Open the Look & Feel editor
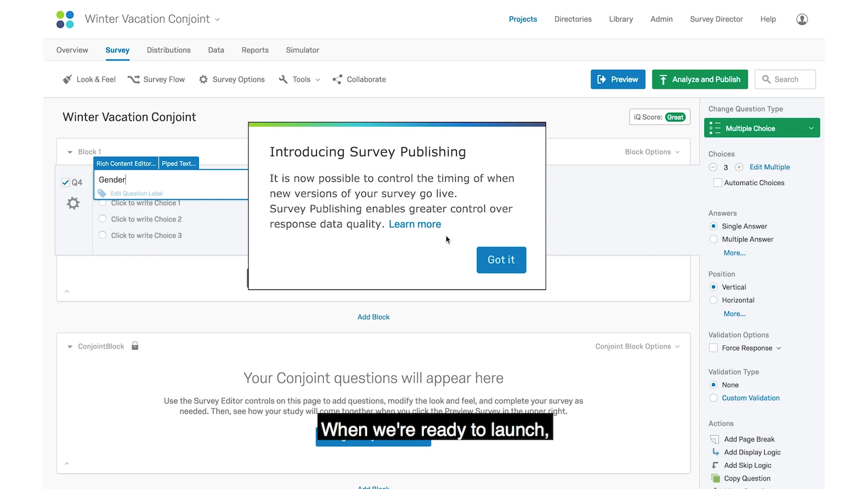The image size is (868, 489). coord(89,79)
